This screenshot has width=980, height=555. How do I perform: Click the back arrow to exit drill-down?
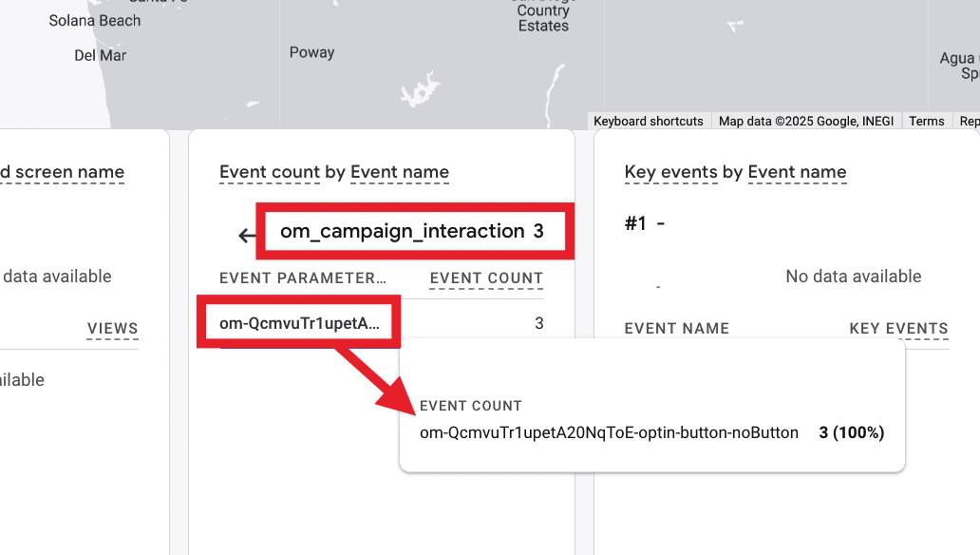(247, 235)
